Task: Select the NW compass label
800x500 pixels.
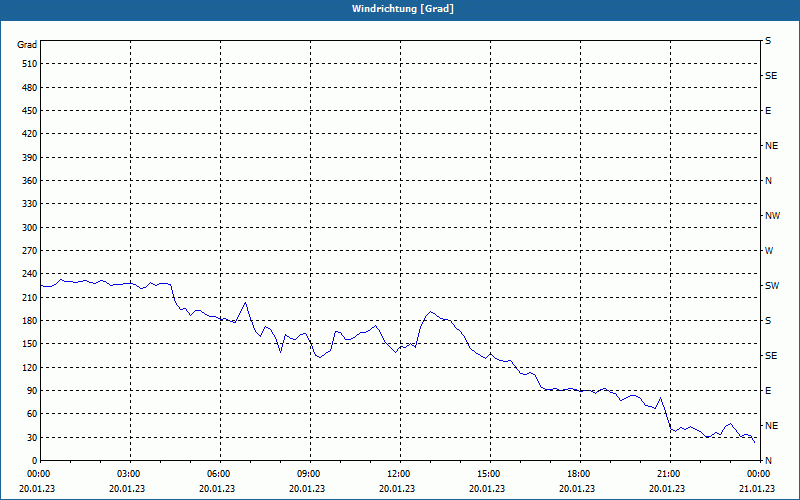Action: (x=772, y=216)
